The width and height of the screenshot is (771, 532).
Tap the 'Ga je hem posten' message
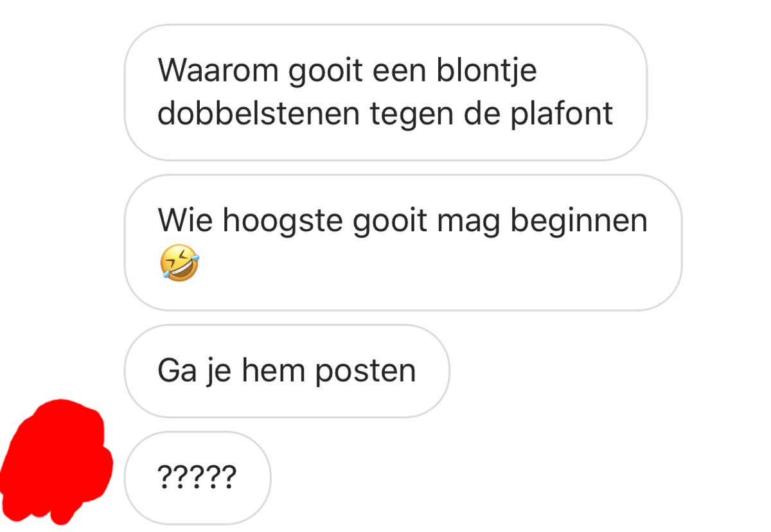[287, 371]
